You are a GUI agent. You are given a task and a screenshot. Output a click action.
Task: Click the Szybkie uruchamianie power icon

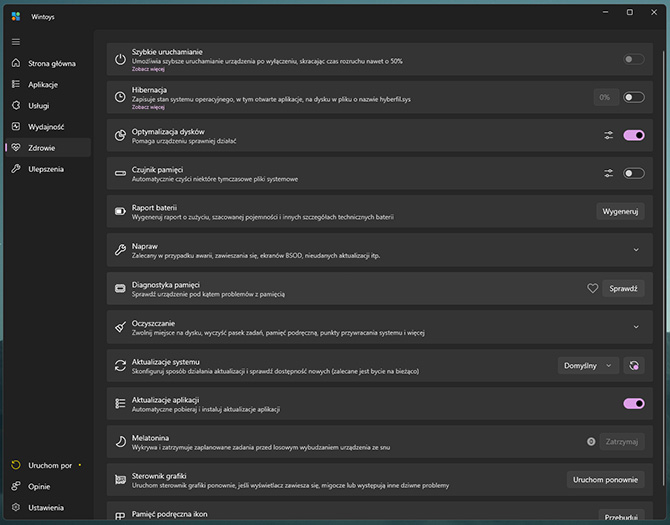pyautogui.click(x=120, y=59)
